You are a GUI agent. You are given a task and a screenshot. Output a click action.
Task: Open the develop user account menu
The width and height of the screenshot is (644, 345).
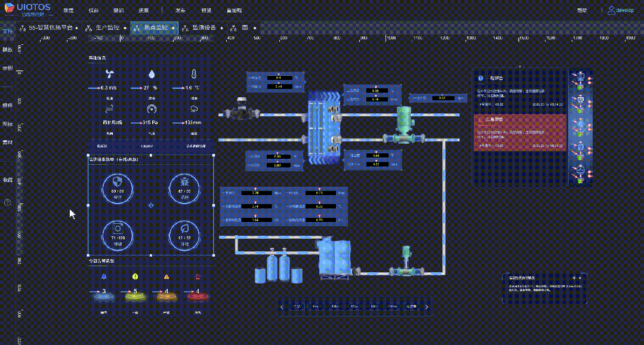point(621,10)
